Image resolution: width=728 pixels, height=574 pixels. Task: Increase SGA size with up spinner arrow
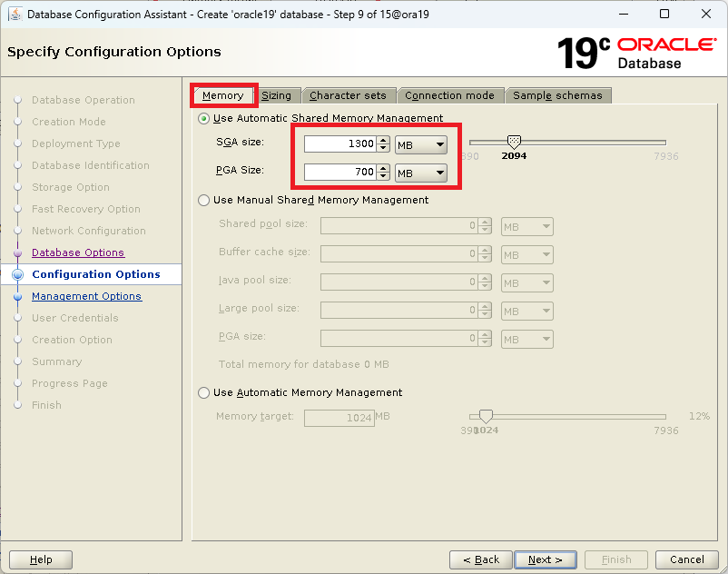[383, 140]
